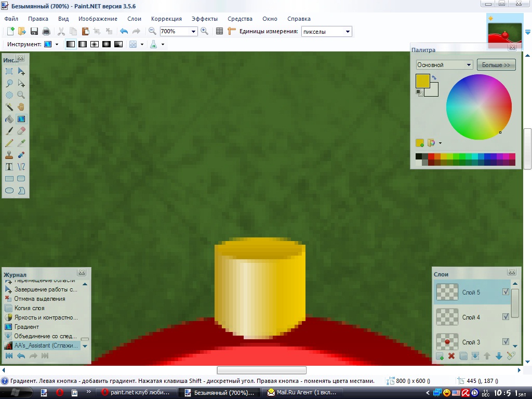Image resolution: width=532 pixels, height=399 pixels.
Task: Open the Изображение menu
Action: (x=98, y=19)
